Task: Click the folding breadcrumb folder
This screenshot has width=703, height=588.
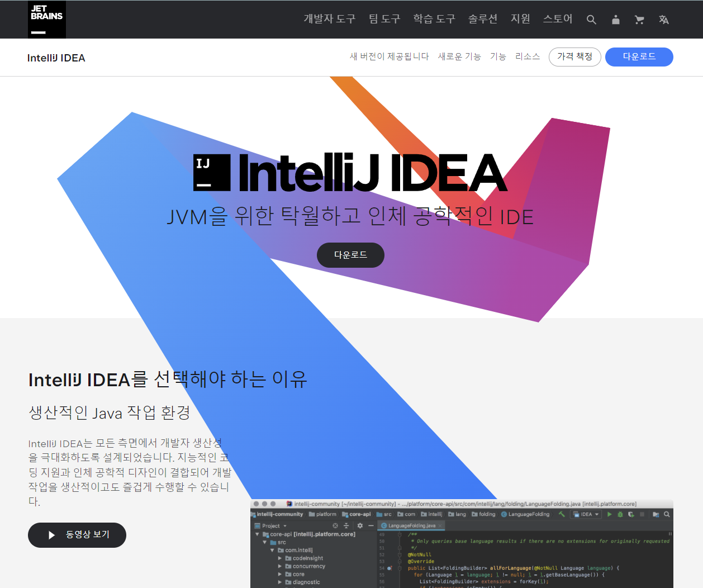Action: click(x=483, y=514)
